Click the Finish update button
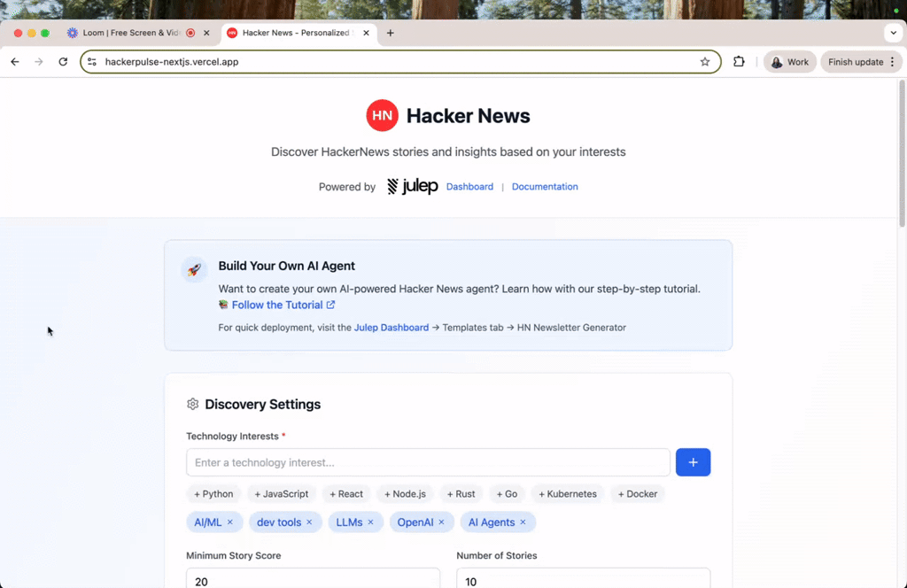 pyautogui.click(x=856, y=62)
